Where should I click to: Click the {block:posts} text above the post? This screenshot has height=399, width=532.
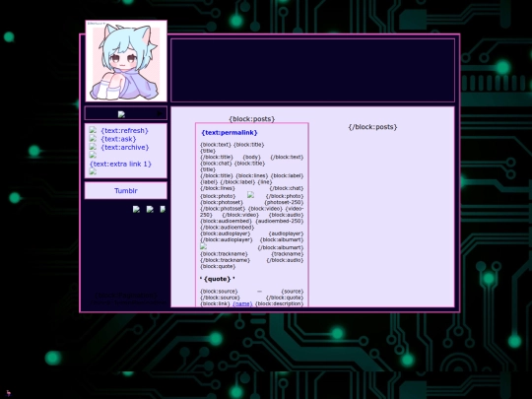[252, 119]
